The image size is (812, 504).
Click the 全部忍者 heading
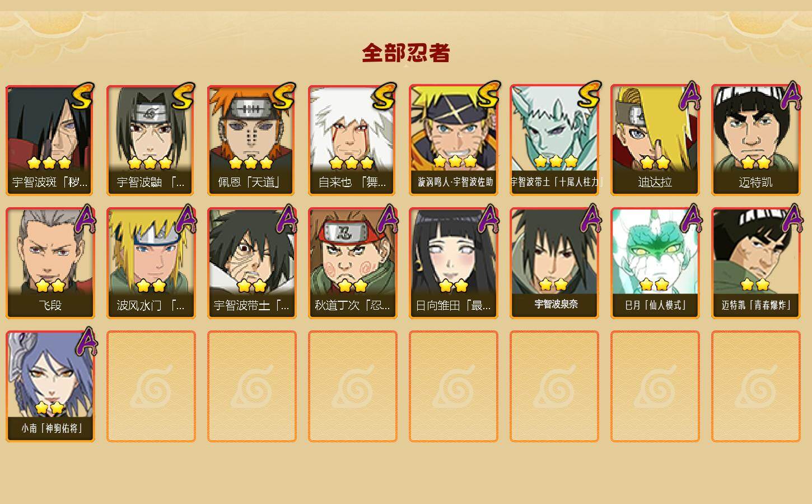point(406,53)
